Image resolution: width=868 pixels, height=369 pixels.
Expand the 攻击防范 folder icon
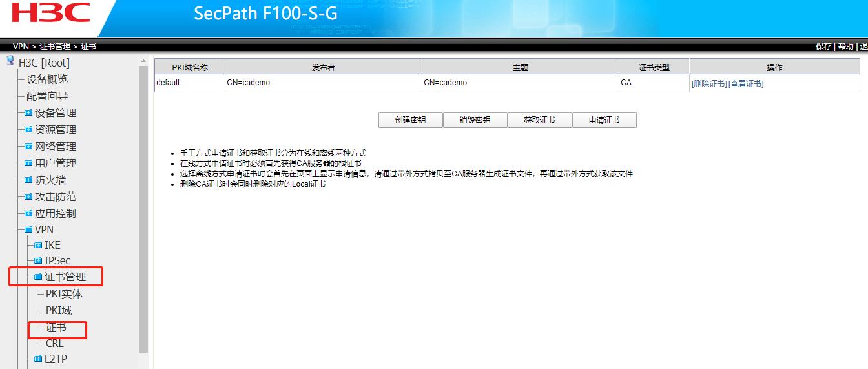pos(28,196)
